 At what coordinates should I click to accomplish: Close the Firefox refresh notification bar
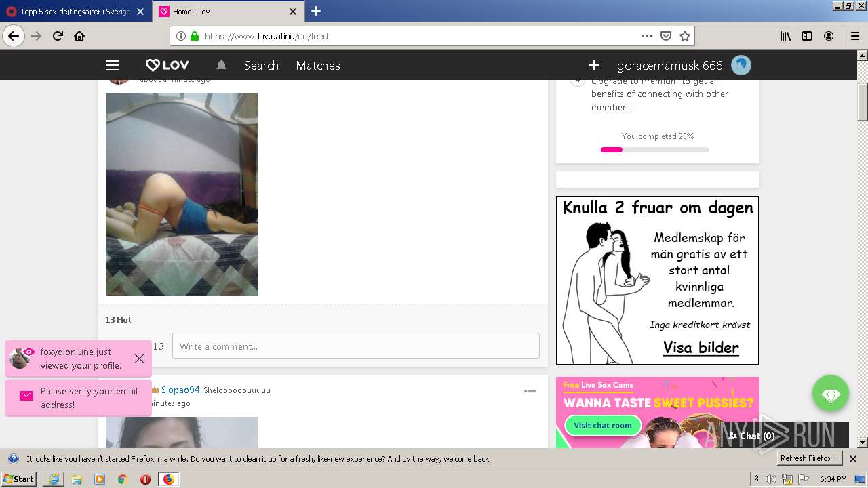click(x=853, y=459)
